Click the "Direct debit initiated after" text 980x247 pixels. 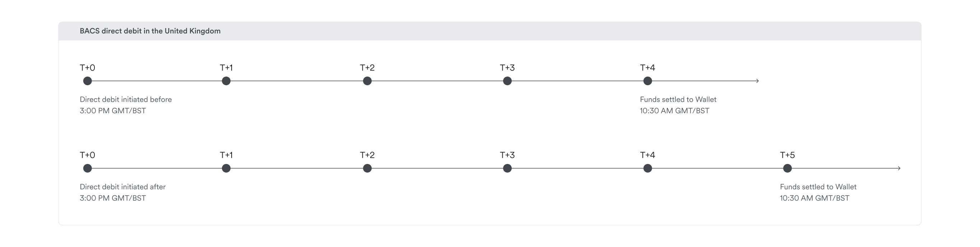tap(122, 187)
